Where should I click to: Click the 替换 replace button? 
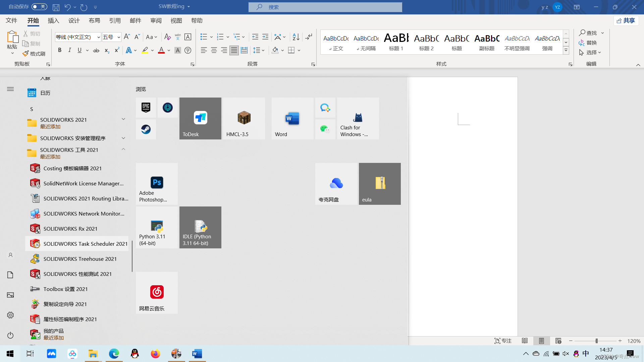[588, 43]
